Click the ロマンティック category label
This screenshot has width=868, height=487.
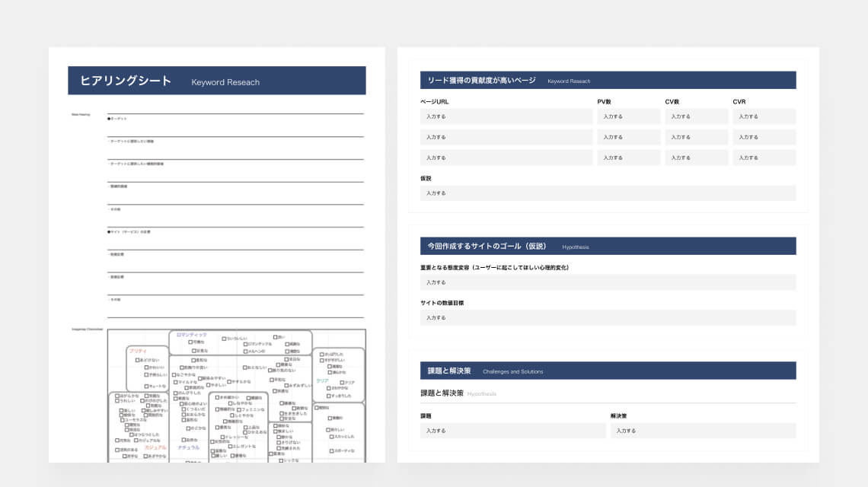coord(192,335)
